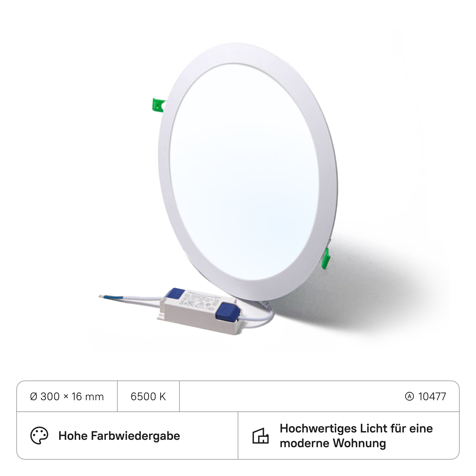Select the right green spring clip
Viewport: 476px width, 476px height.
click(326, 259)
